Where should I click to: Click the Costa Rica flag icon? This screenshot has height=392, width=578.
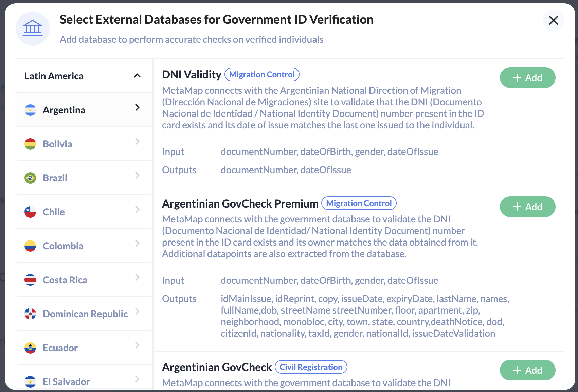click(x=30, y=280)
